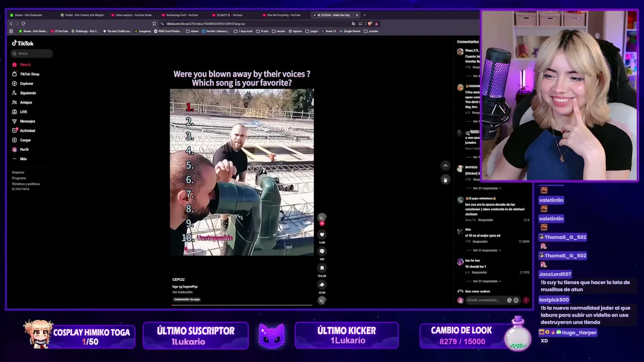Share the video with arrow icon
Viewport: 644px width, 362px height.
click(322, 285)
